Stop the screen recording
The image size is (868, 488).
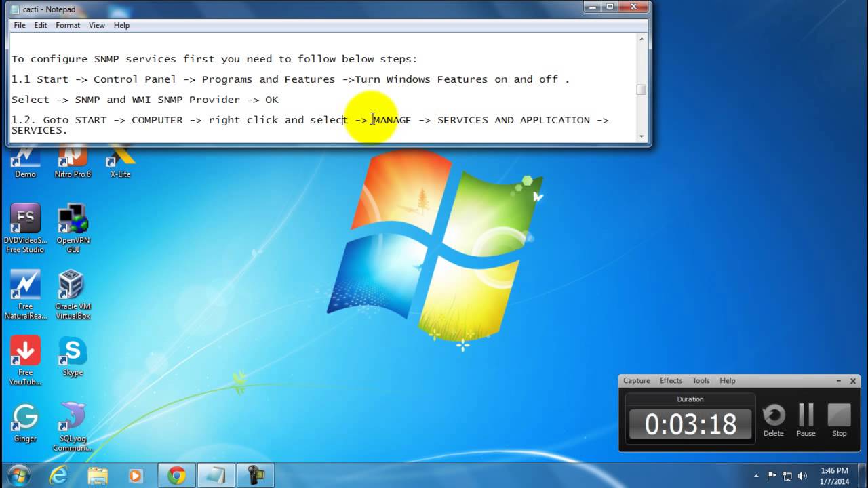(x=840, y=420)
